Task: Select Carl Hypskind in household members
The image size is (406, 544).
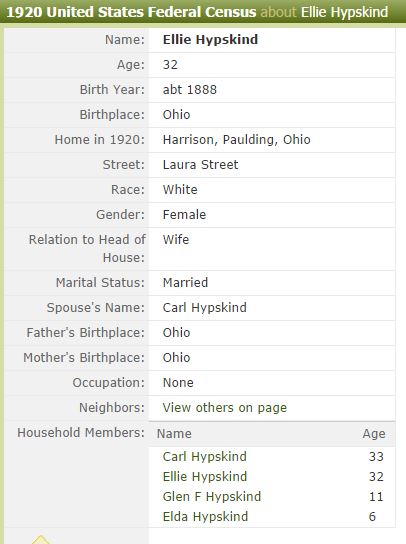Action: [x=204, y=457]
